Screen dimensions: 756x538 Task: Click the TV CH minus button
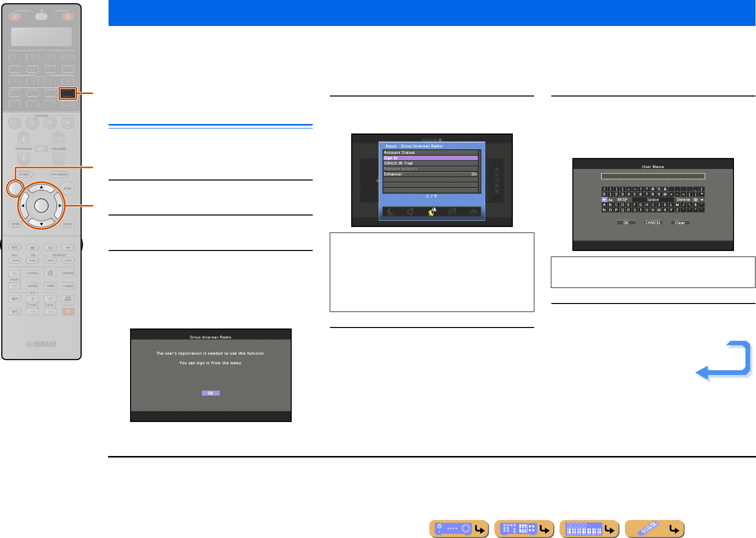(x=50, y=311)
